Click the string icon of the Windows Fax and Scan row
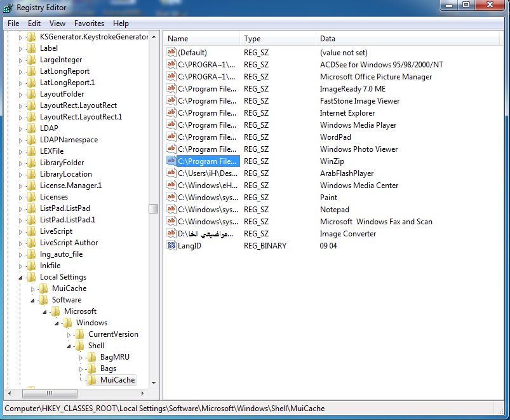Viewport: 510px width, 420px height. coord(171,221)
